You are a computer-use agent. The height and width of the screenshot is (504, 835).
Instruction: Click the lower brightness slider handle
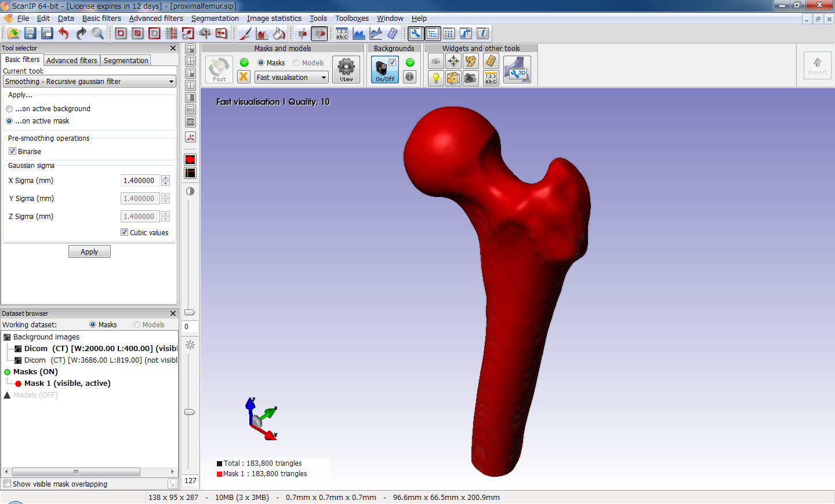(190, 412)
